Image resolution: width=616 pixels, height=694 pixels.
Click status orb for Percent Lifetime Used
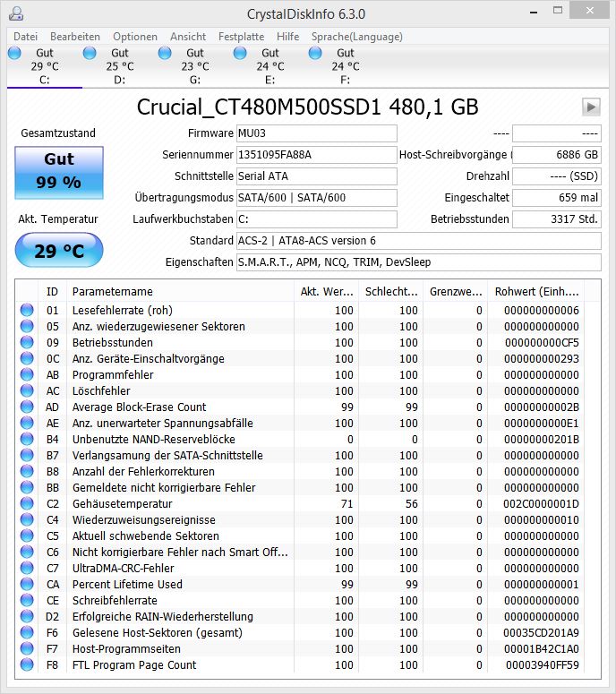click(x=27, y=584)
